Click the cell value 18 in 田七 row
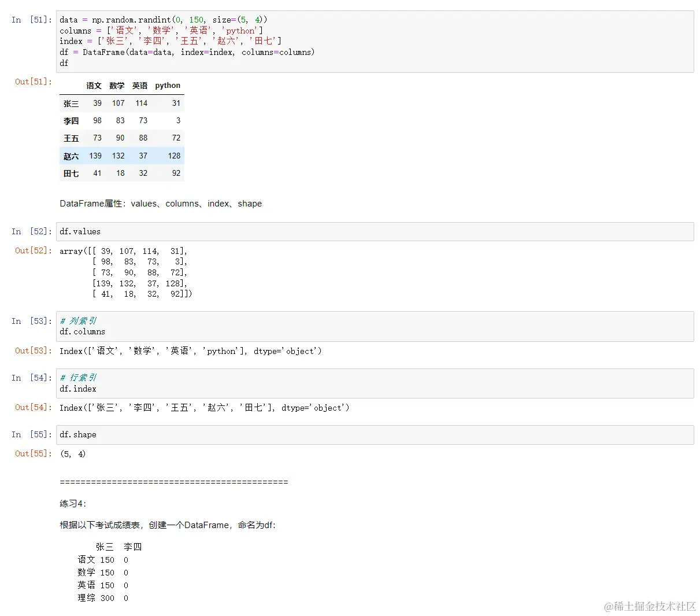Image resolution: width=700 pixels, height=616 pixels. click(120, 173)
